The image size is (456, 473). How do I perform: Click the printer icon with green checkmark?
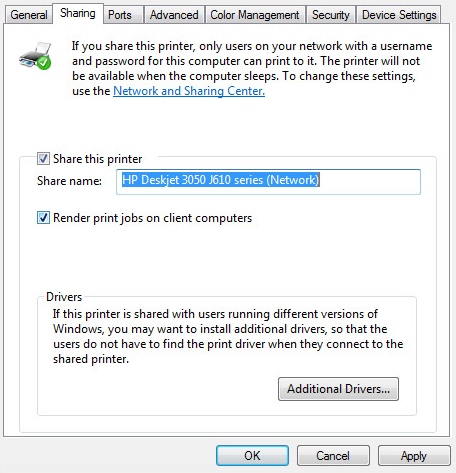[35, 56]
